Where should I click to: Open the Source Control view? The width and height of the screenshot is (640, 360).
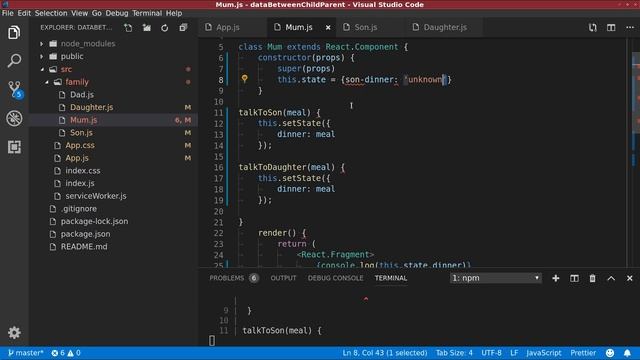coord(15,89)
